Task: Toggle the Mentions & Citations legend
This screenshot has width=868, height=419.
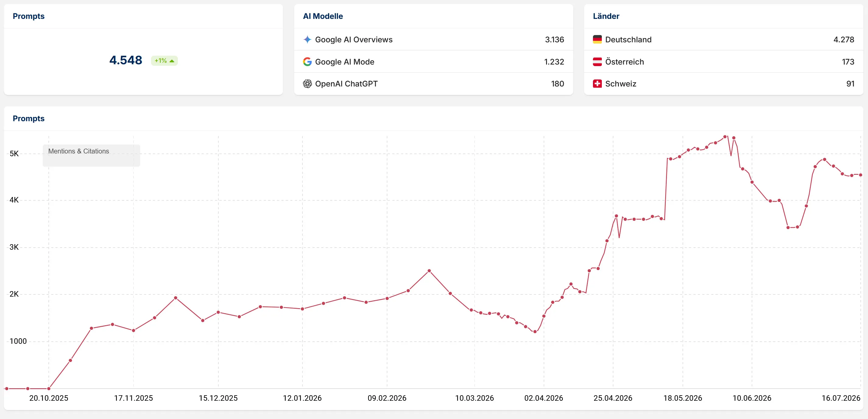Action: (79, 151)
